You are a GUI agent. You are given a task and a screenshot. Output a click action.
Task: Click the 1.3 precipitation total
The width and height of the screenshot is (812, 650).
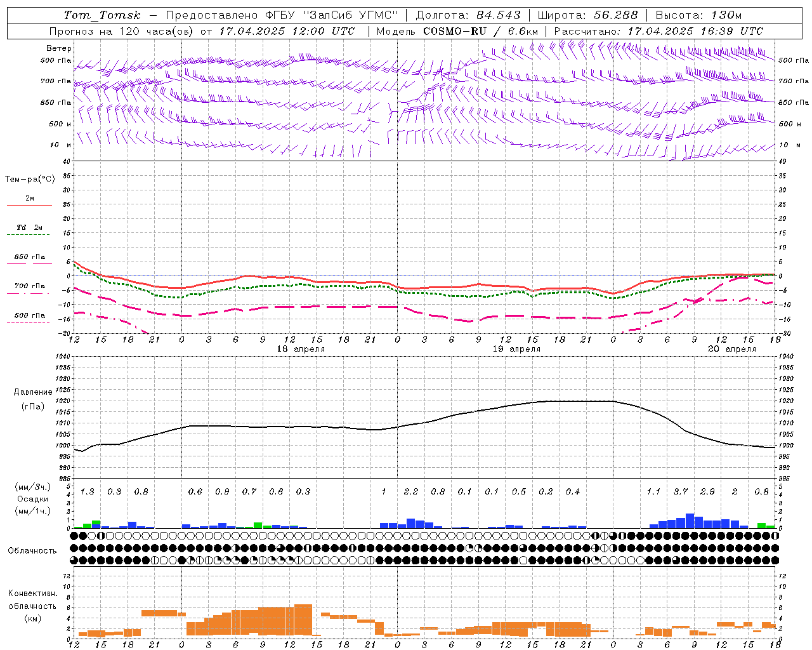(88, 492)
